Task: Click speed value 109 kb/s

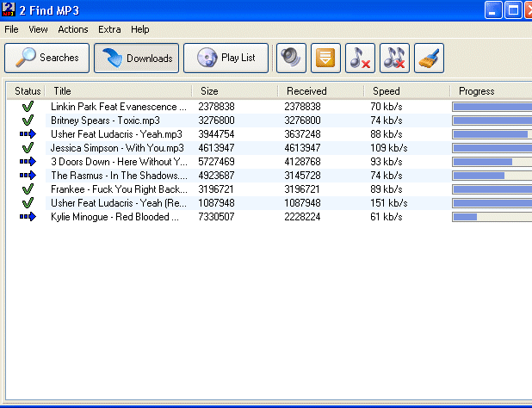Action: coord(389,148)
